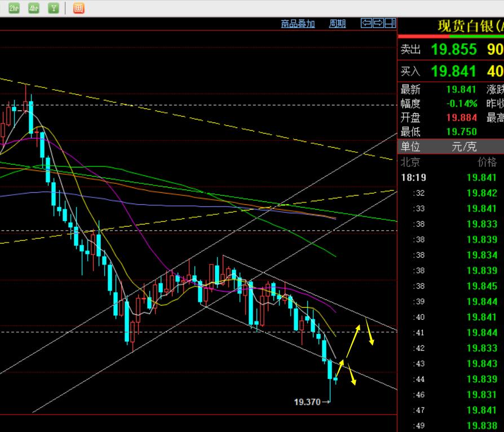This screenshot has height=432, width=504.
Task: Click the 最低 value 19.750
Action: click(x=461, y=131)
